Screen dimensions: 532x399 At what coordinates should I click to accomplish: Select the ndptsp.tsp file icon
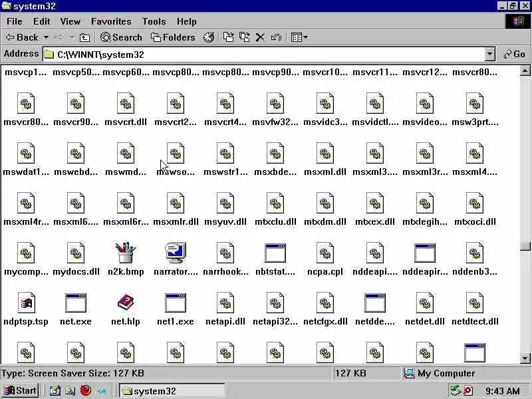coord(26,303)
